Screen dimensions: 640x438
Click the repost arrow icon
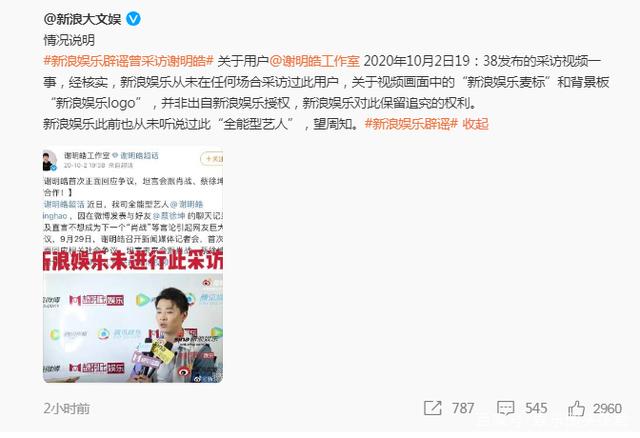click(433, 408)
